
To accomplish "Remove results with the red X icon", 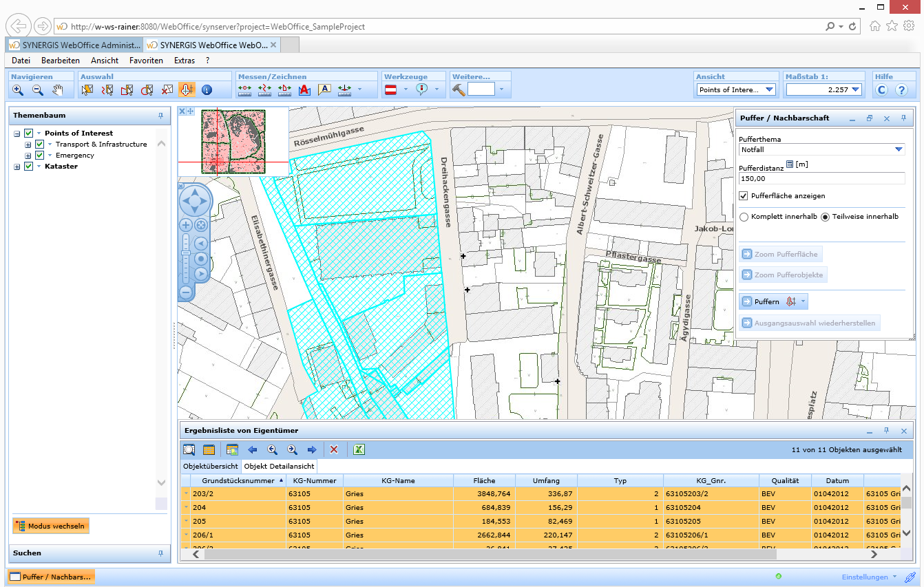I will point(334,449).
